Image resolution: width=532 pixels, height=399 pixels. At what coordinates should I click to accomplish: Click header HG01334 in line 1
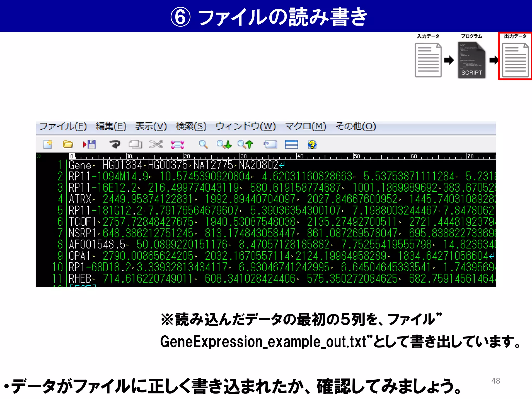122,165
